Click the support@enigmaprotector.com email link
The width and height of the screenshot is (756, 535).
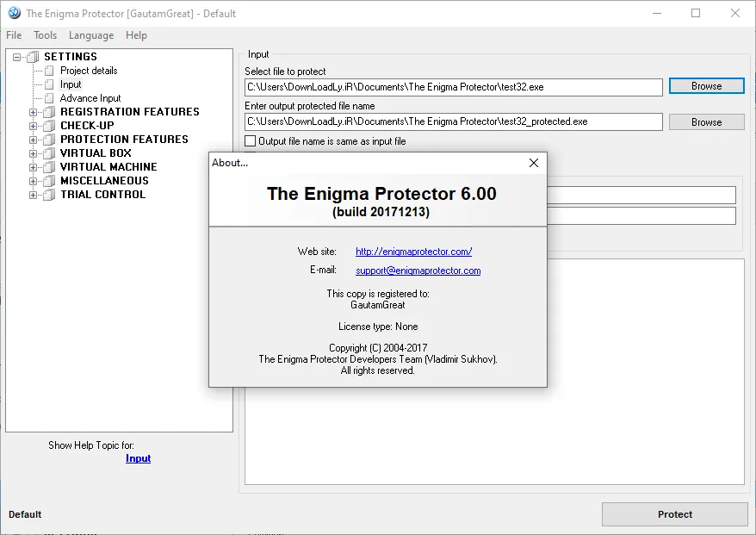[x=418, y=271]
